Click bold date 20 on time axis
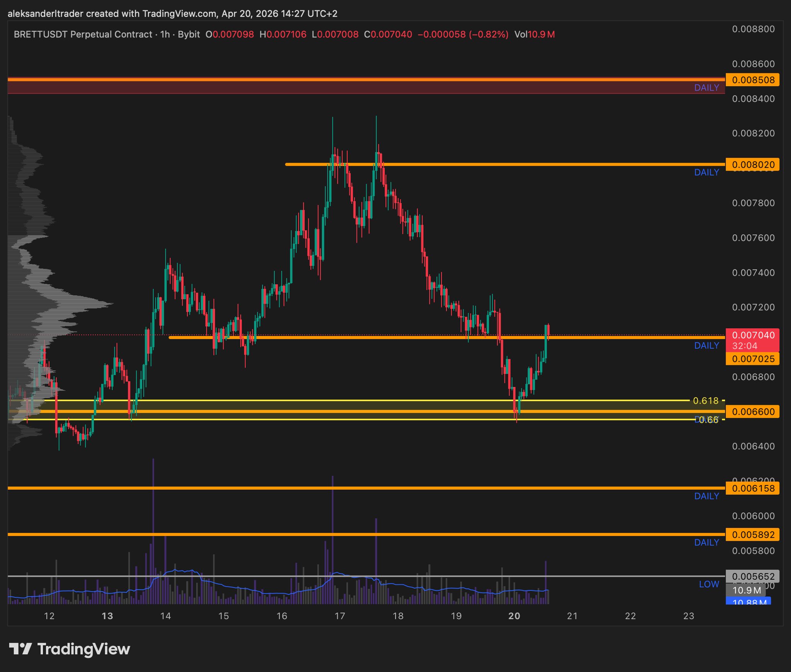Viewport: 791px width, 672px height. click(x=514, y=616)
